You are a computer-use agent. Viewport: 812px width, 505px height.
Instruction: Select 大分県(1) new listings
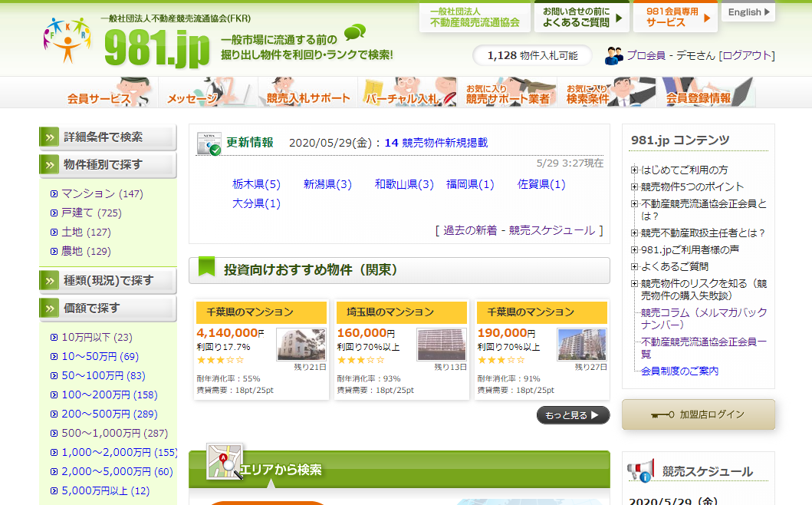(x=256, y=203)
